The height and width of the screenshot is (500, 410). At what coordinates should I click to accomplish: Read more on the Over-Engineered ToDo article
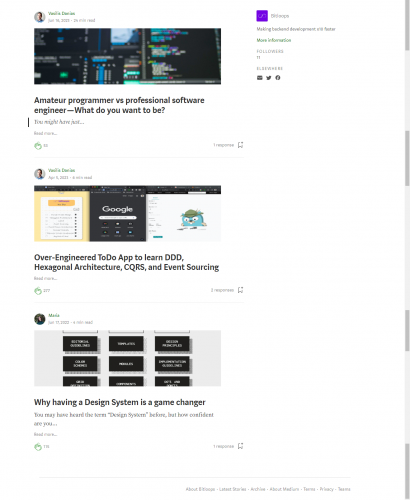[x=45, y=278]
